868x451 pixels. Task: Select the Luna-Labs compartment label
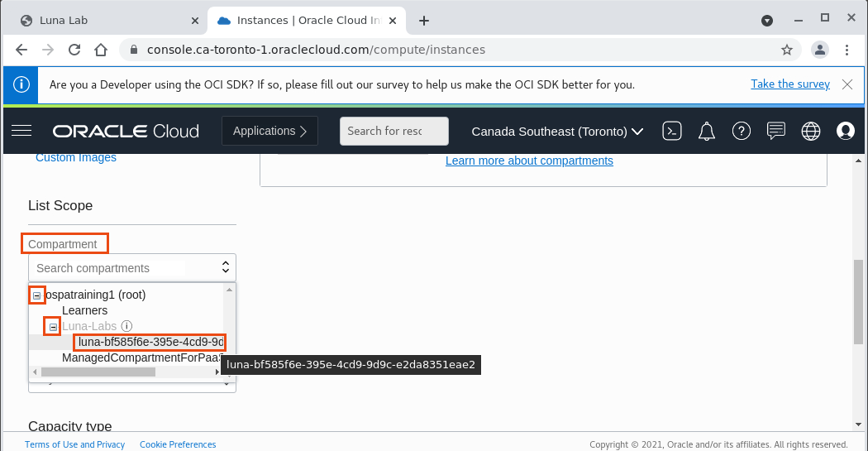click(x=89, y=326)
